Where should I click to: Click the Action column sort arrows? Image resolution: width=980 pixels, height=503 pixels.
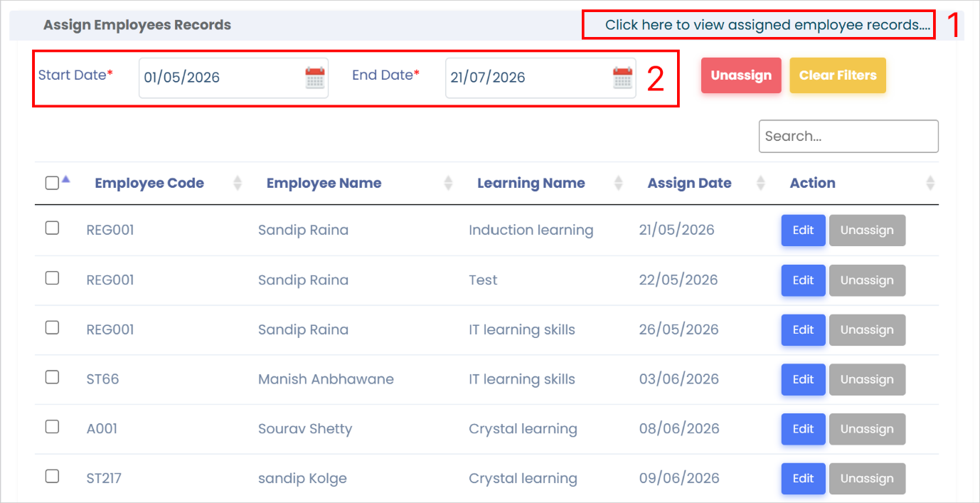pyautogui.click(x=930, y=184)
